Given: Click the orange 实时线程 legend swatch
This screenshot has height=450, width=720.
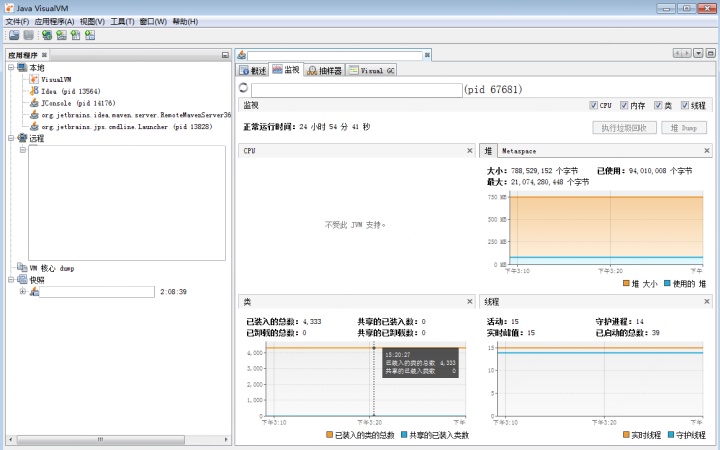Looking at the screenshot, I should [x=626, y=434].
